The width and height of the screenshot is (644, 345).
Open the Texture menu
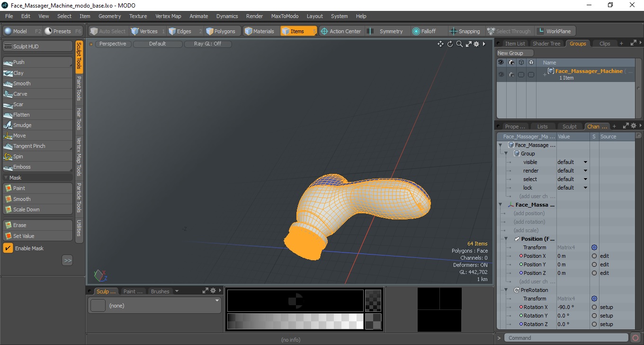138,16
